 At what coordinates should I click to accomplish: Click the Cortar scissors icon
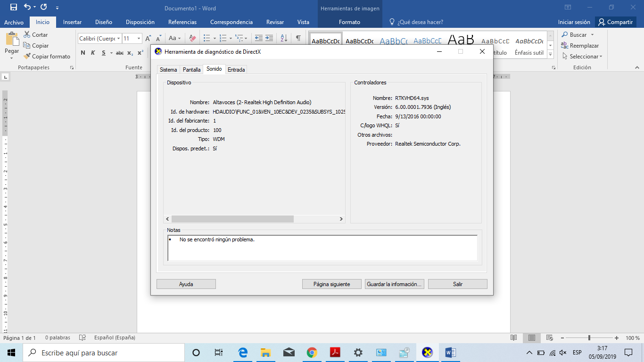pyautogui.click(x=27, y=35)
